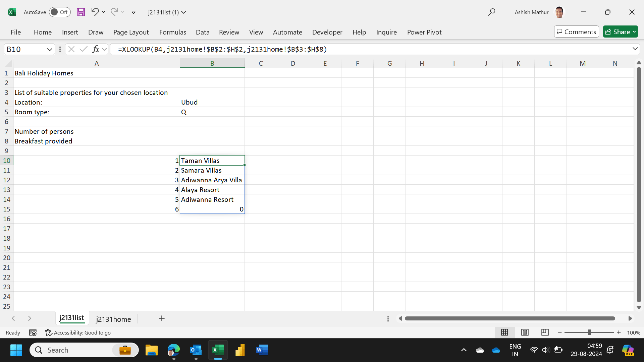Screen dimensions: 644x362
Task: Click the Save icon in title bar
Action: (x=81, y=12)
